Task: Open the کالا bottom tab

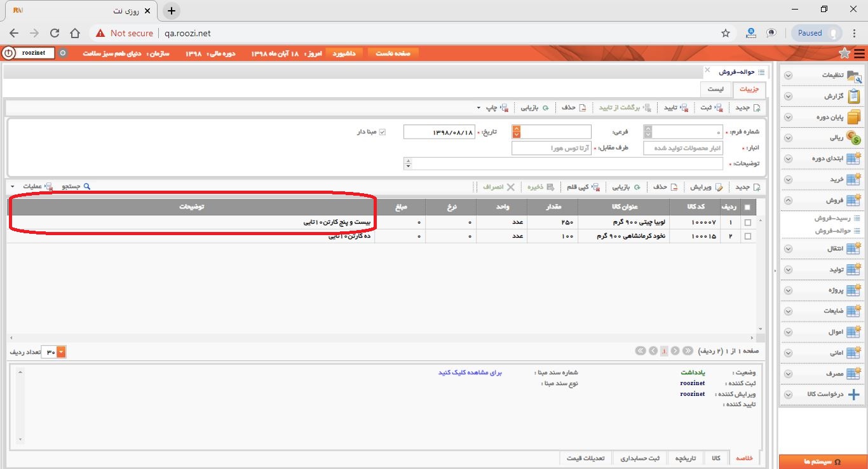Action: tap(716, 458)
